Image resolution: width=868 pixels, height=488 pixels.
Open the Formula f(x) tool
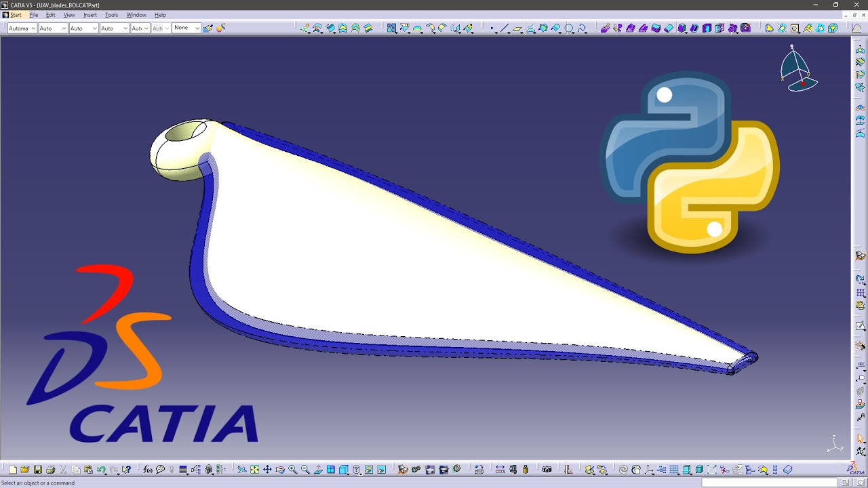coord(148,469)
